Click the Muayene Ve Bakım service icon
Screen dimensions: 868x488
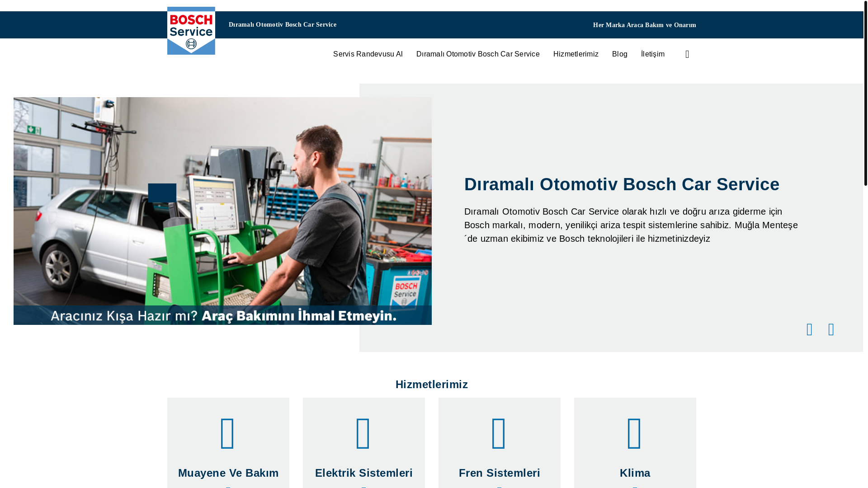228,433
